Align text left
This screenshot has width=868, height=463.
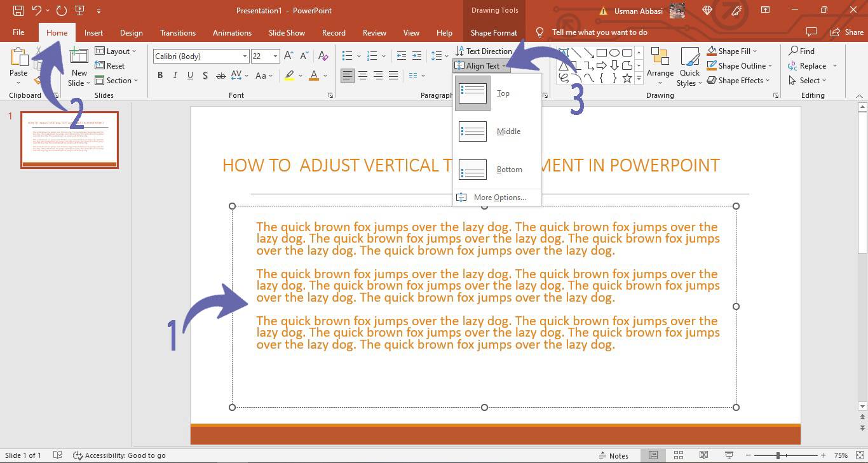click(348, 76)
